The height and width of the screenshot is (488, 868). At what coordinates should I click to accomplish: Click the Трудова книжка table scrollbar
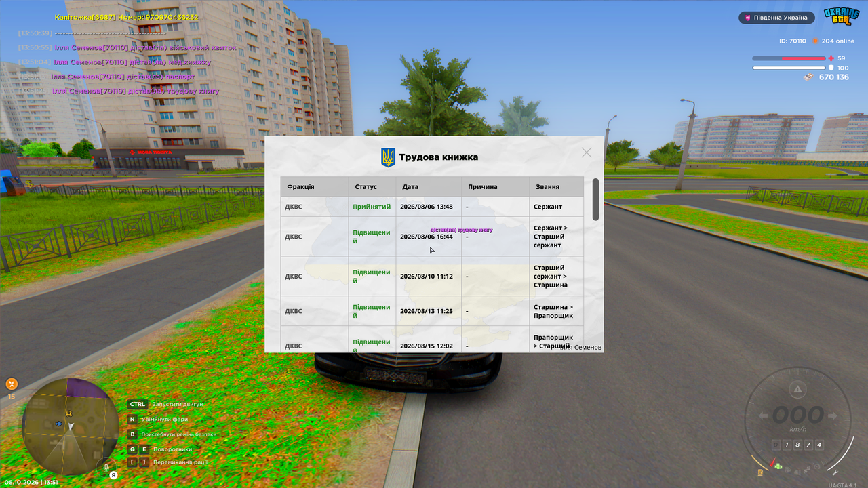point(595,199)
